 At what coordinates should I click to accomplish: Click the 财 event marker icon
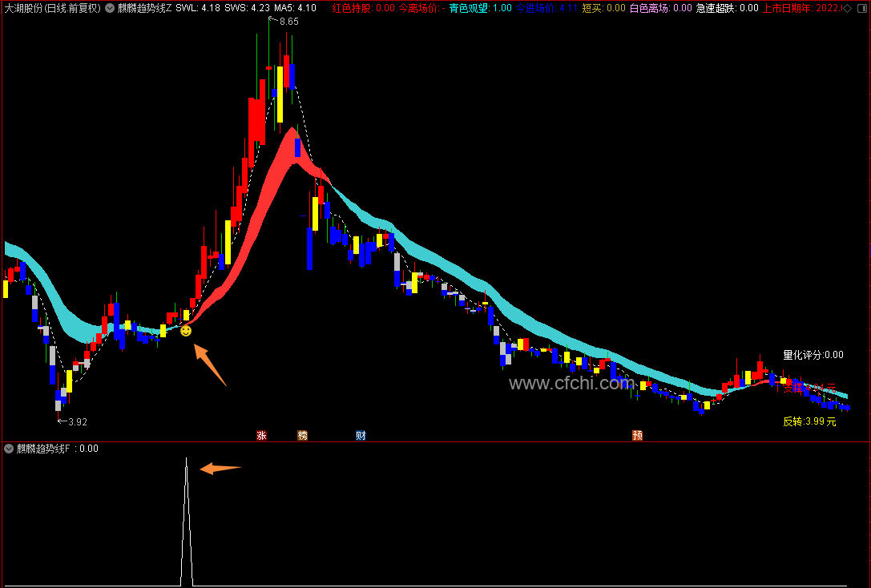click(x=361, y=435)
